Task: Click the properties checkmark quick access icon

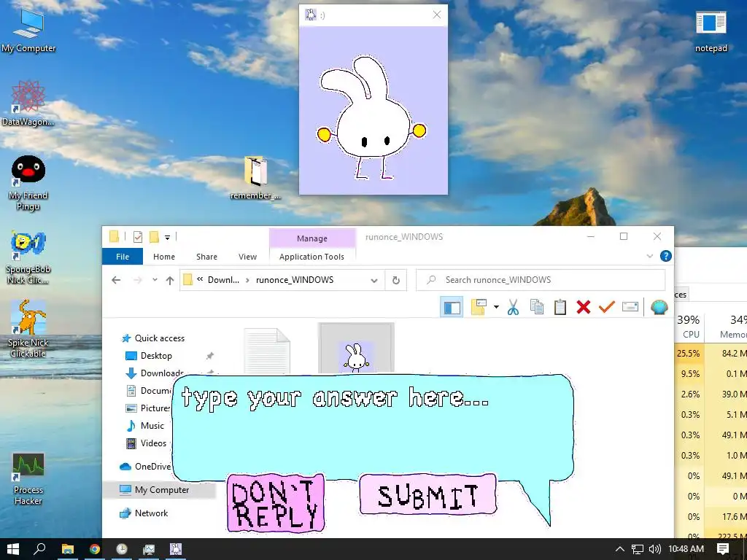Action: [138, 237]
